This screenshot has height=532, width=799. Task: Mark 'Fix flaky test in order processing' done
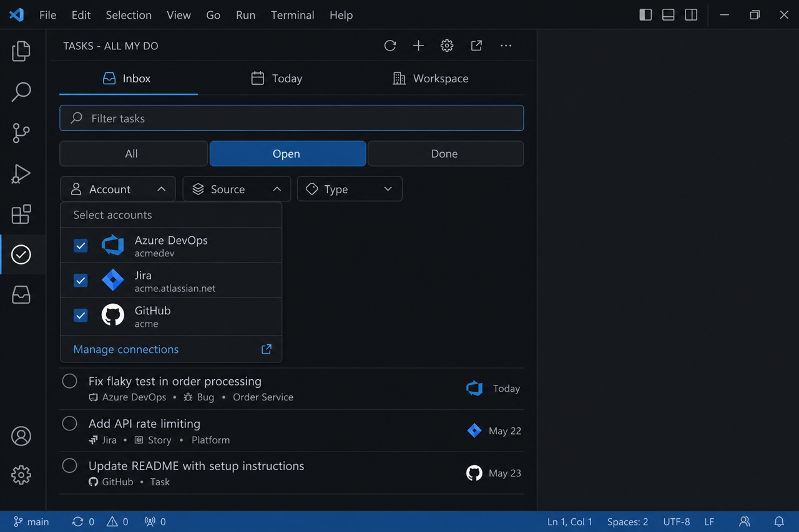(x=70, y=381)
